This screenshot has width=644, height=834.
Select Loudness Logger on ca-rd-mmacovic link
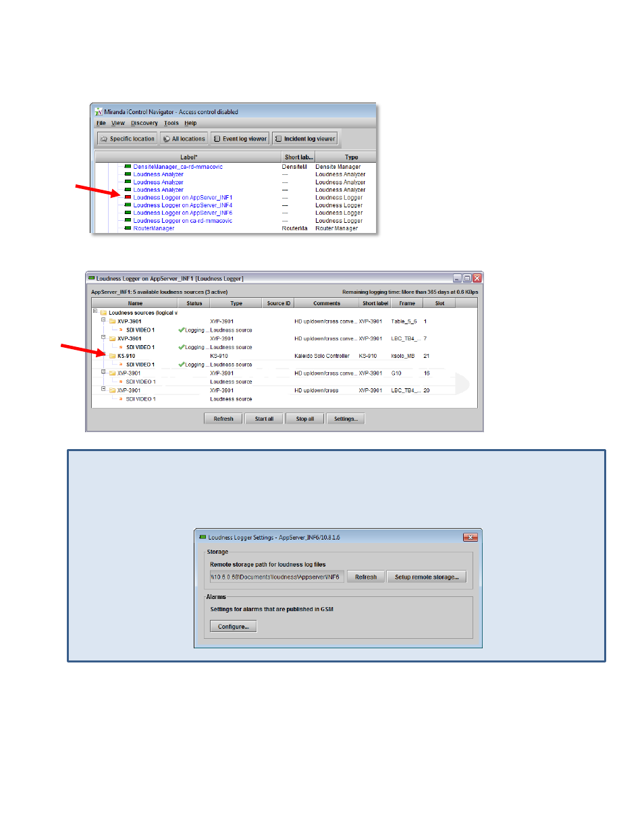click(183, 221)
